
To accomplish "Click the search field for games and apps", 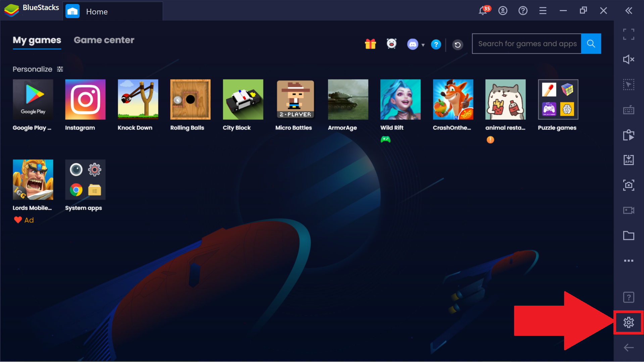I will 527,44.
